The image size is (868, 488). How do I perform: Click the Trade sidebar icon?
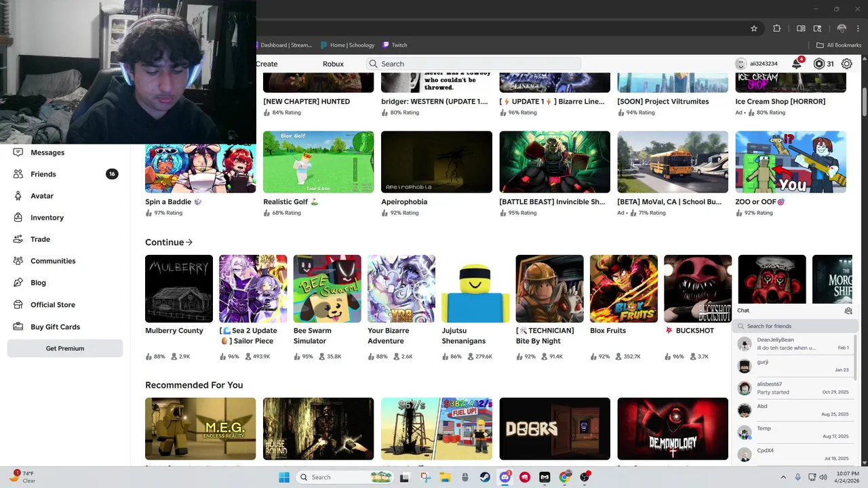[18, 239]
